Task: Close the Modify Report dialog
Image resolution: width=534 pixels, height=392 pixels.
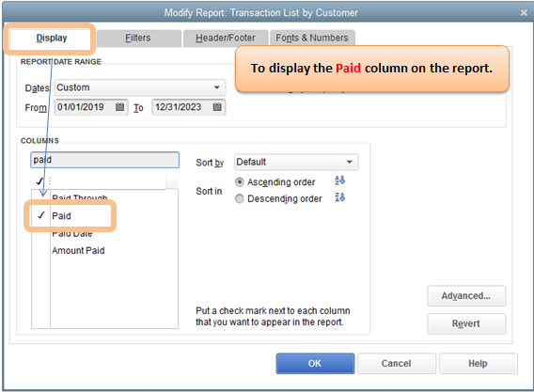Action: pyautogui.click(x=524, y=12)
